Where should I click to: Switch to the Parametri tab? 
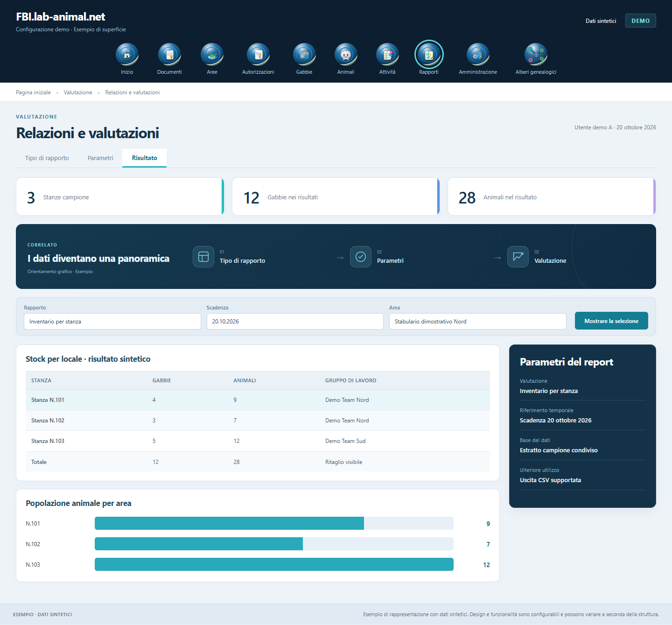click(100, 158)
